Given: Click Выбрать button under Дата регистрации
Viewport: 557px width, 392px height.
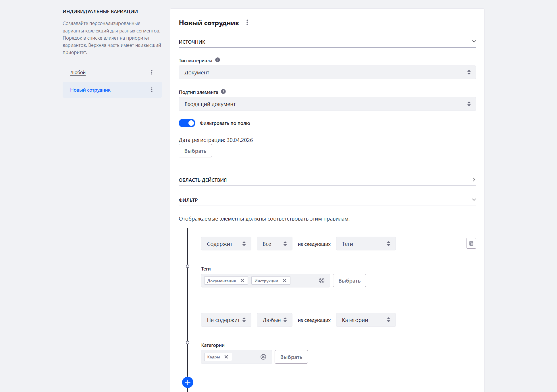Looking at the screenshot, I should (x=195, y=151).
